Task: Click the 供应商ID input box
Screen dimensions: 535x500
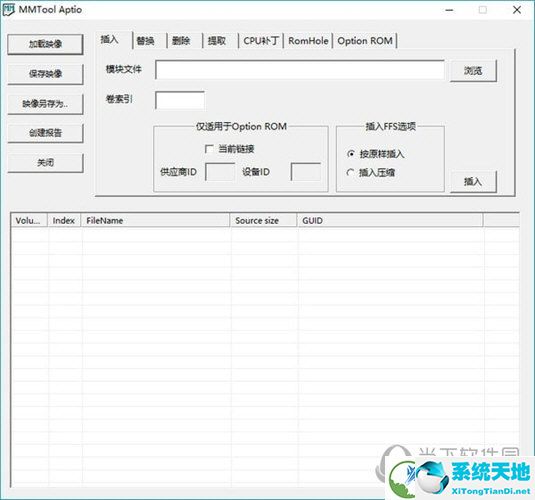Action: [x=220, y=172]
